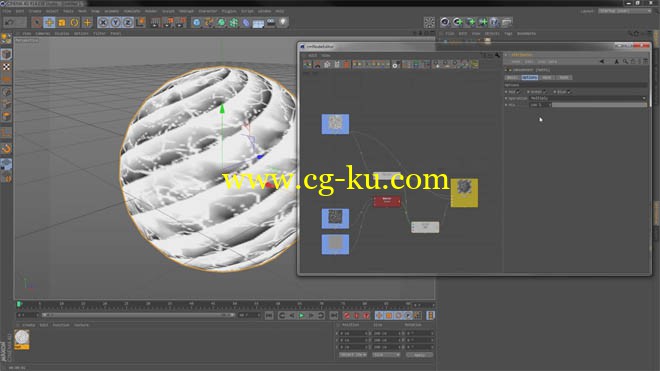This screenshot has height=371, width=660.
Task: Toggle the X axis lock
Action: (103, 22)
